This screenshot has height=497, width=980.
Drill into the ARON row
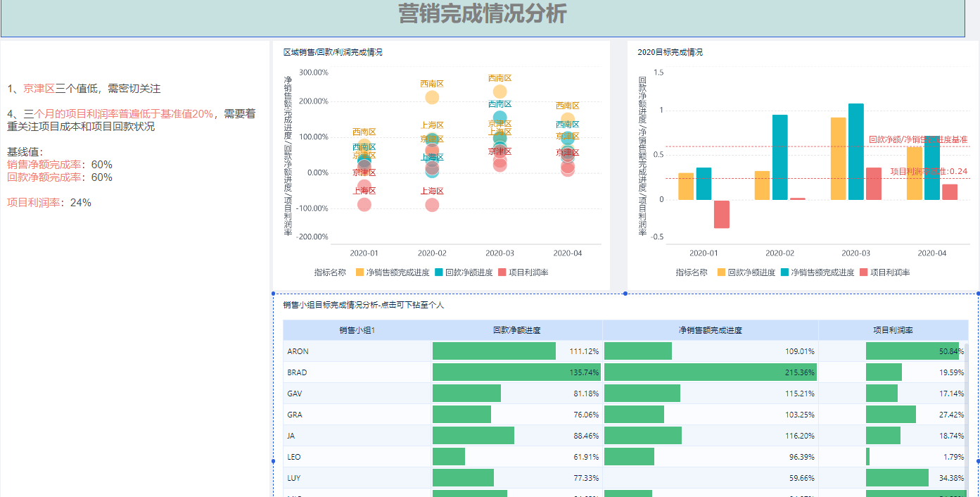pos(298,351)
